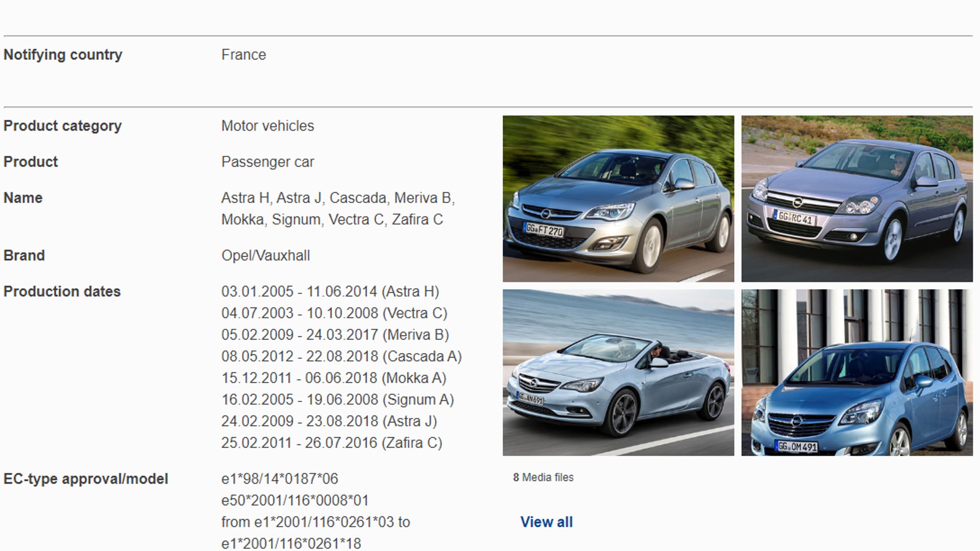Open the View all media link

(x=546, y=522)
